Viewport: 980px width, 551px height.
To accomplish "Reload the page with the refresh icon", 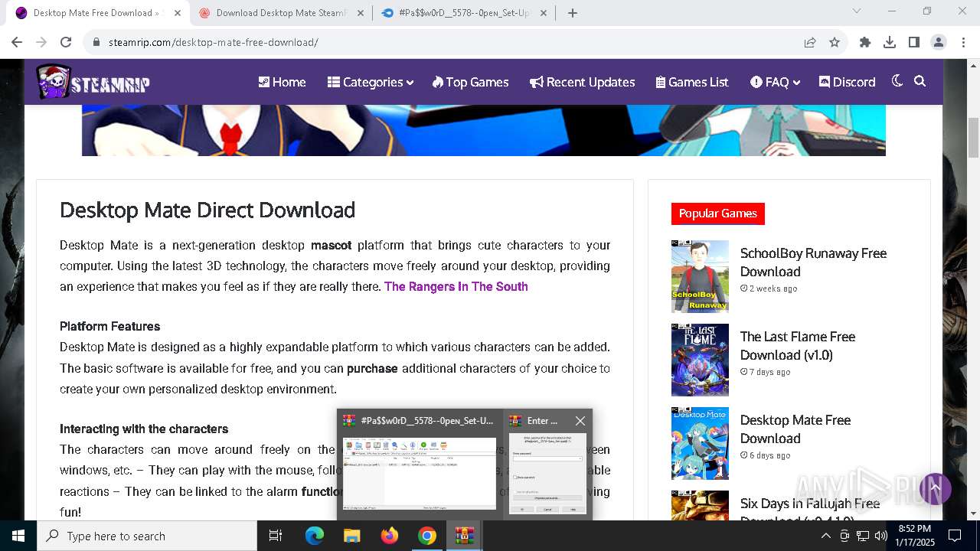I will 66,43.
